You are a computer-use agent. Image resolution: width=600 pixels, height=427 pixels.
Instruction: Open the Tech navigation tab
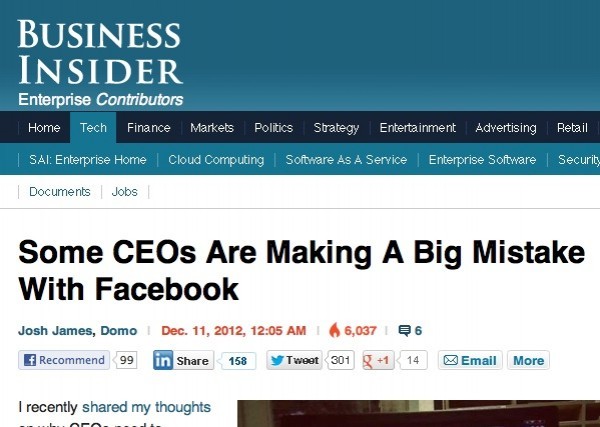coord(93,128)
